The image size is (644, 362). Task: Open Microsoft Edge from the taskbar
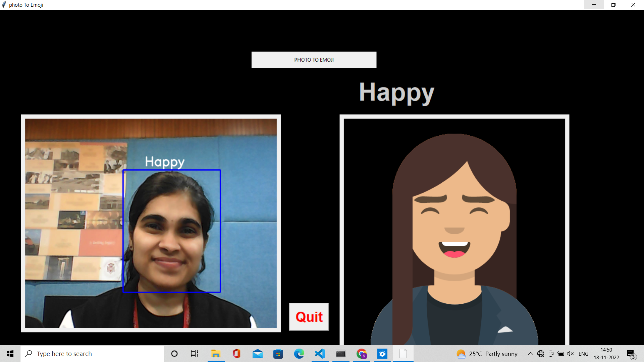coord(299,353)
